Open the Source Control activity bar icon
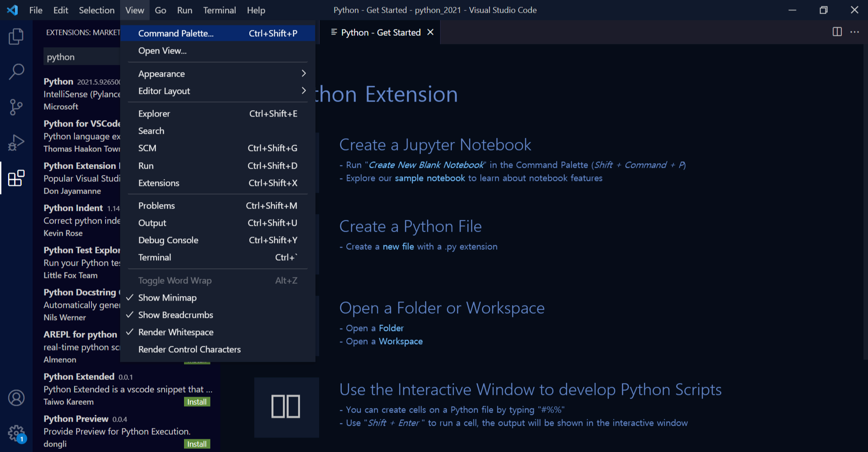868x452 pixels. click(x=16, y=107)
